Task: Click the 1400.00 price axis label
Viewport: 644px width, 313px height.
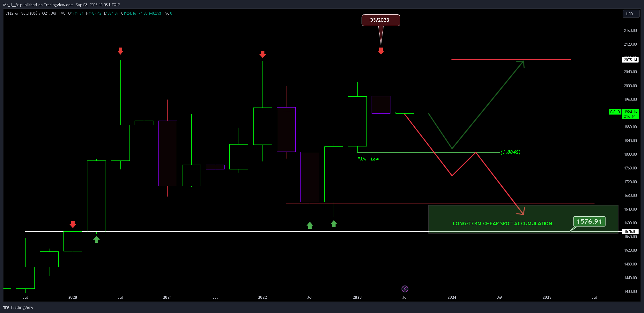Action: [x=630, y=292]
